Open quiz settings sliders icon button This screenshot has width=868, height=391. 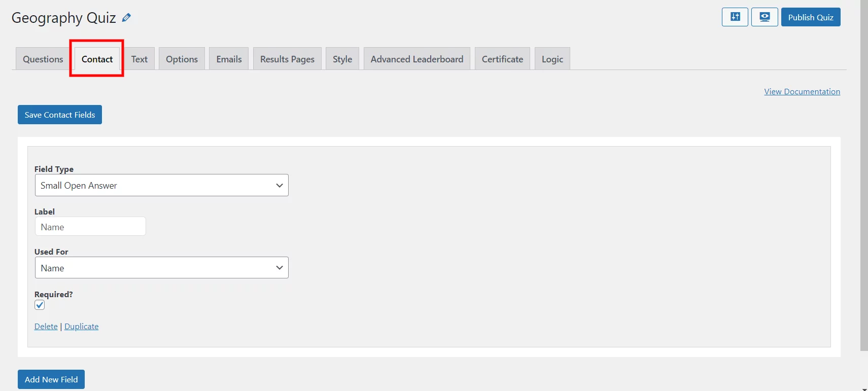pyautogui.click(x=735, y=17)
